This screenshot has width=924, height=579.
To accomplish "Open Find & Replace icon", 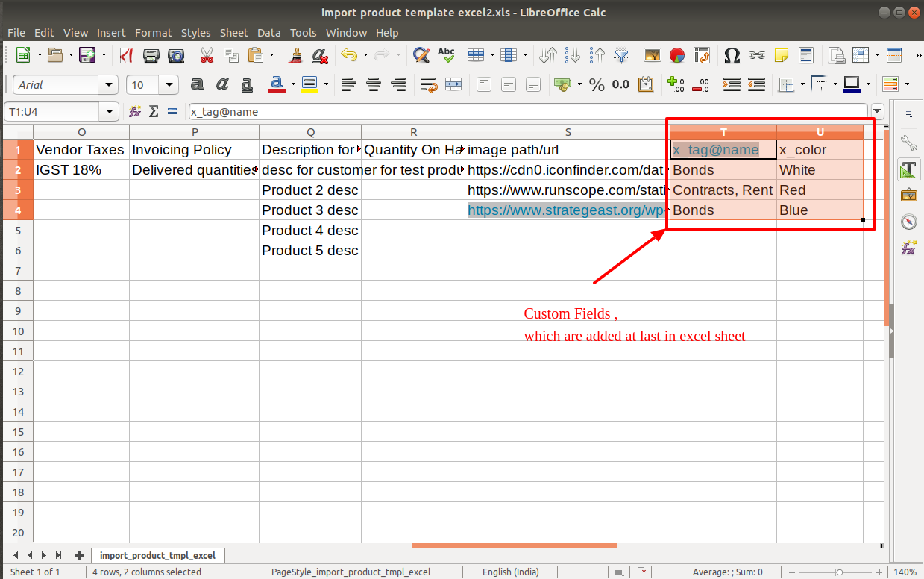I will 421,55.
